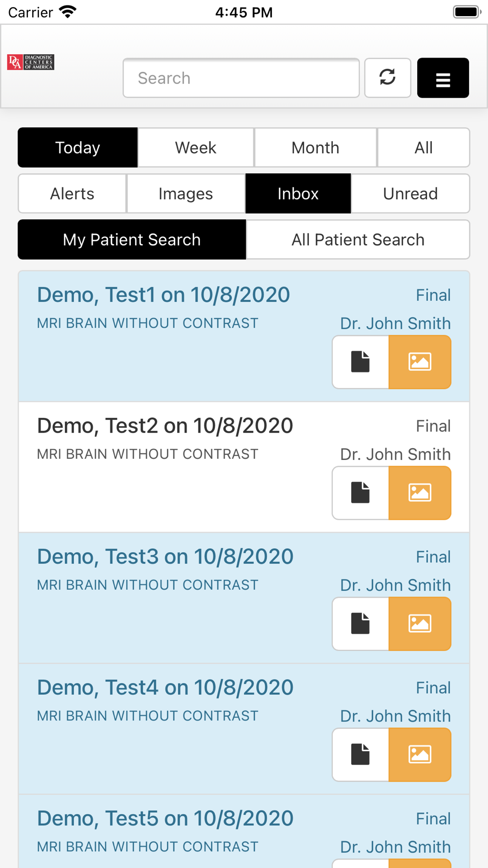Show All time range results
This screenshot has height=868, width=488.
click(x=424, y=147)
